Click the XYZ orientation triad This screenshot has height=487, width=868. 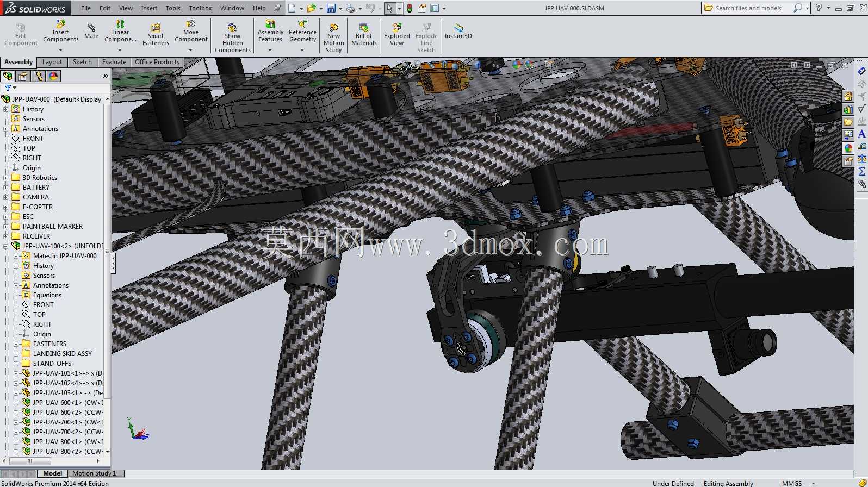click(x=138, y=429)
